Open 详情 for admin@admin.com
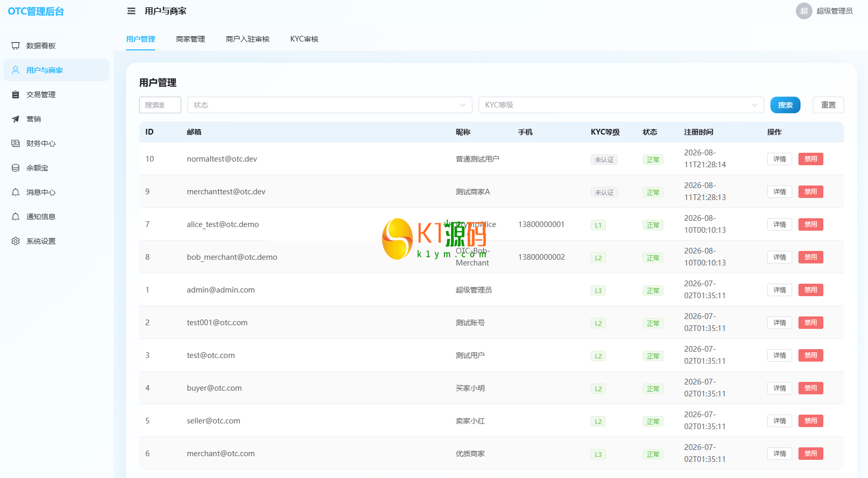Viewport: 868px width, 478px height. point(780,290)
